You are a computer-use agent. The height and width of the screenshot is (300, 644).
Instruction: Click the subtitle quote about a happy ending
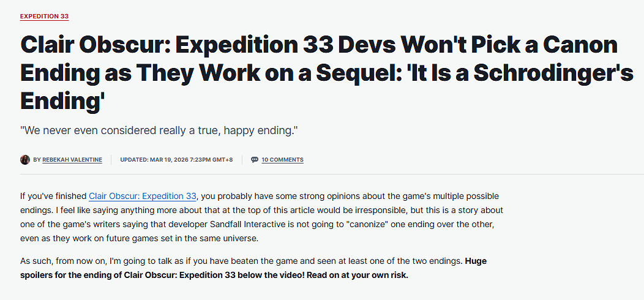pos(159,130)
